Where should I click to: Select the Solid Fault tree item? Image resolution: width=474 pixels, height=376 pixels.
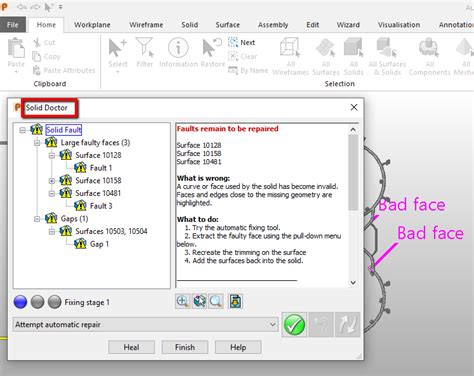tap(63, 130)
